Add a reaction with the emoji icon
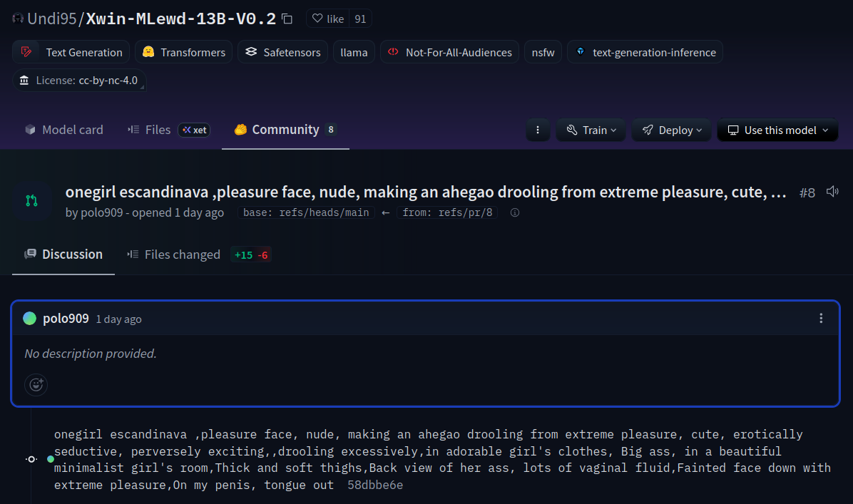This screenshot has height=504, width=853. pos(36,385)
